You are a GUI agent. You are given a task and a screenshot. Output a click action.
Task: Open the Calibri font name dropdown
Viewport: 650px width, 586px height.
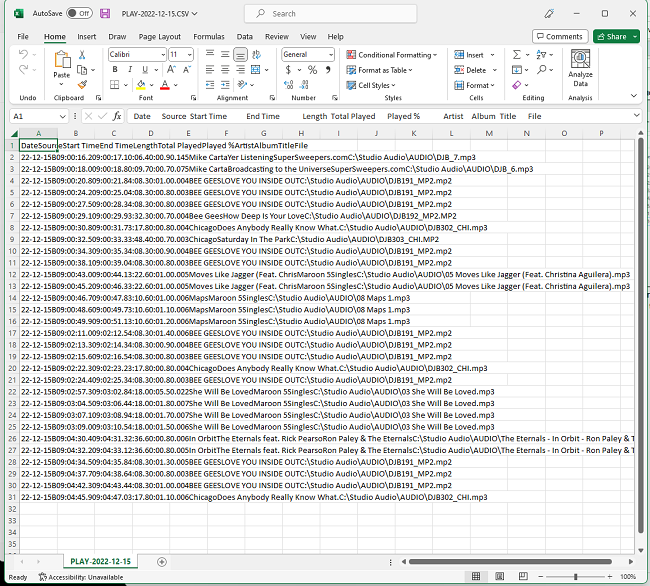point(163,55)
